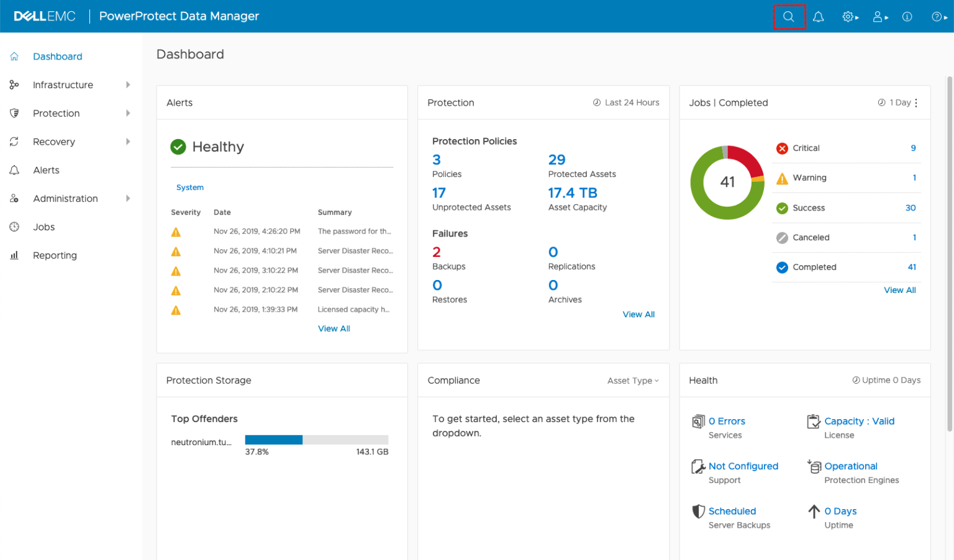This screenshot has width=954, height=560.
Task: Expand the Administration sidebar submenu arrow
Action: click(128, 199)
